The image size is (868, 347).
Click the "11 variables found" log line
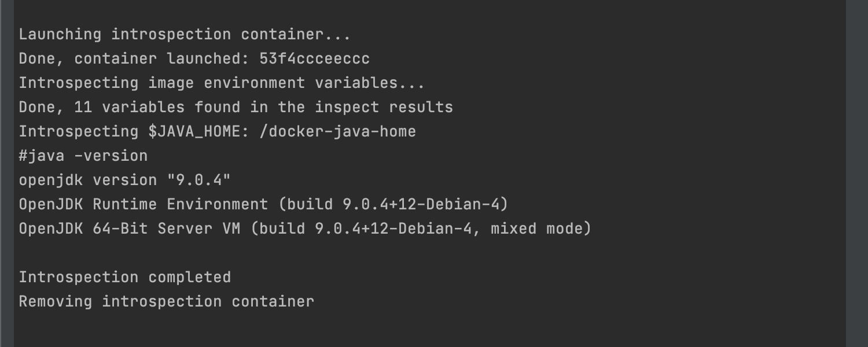tap(236, 108)
